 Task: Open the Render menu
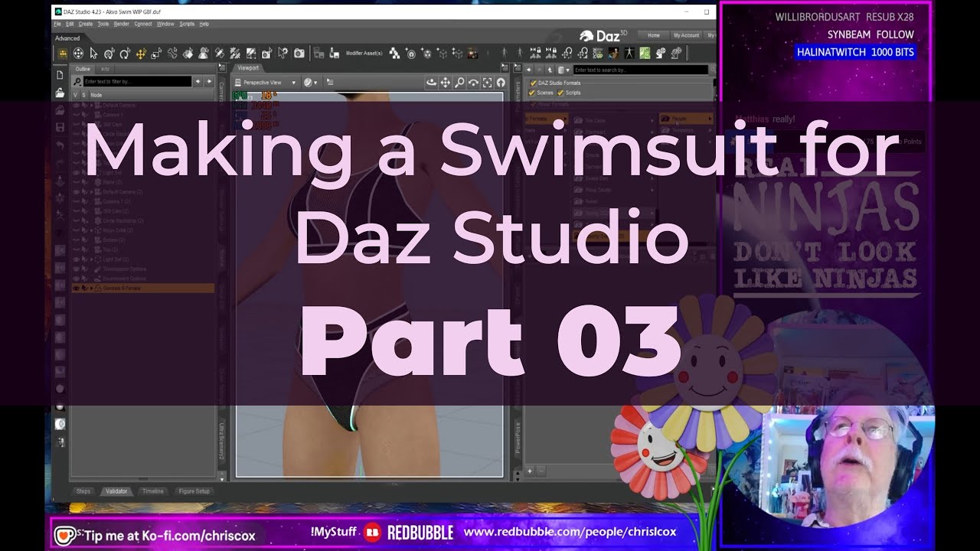(x=122, y=24)
